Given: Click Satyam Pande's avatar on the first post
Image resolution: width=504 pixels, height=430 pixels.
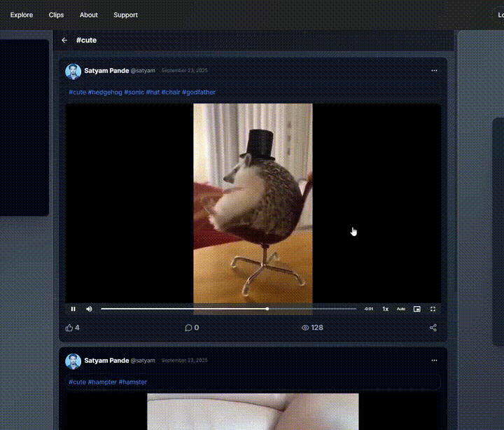Looking at the screenshot, I should 73,71.
